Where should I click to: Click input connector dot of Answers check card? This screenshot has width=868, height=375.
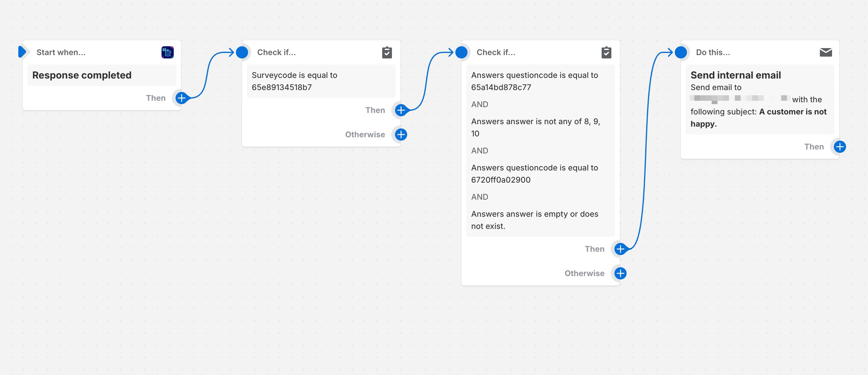[x=461, y=52]
